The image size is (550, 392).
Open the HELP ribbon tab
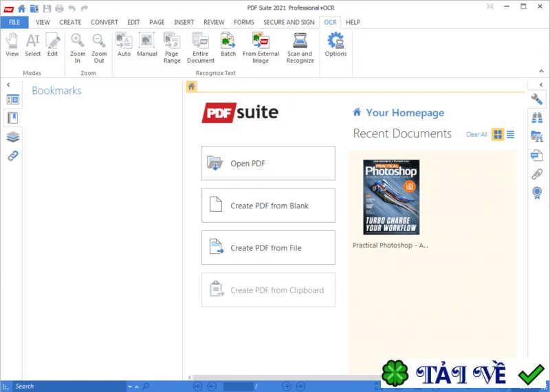[353, 22]
